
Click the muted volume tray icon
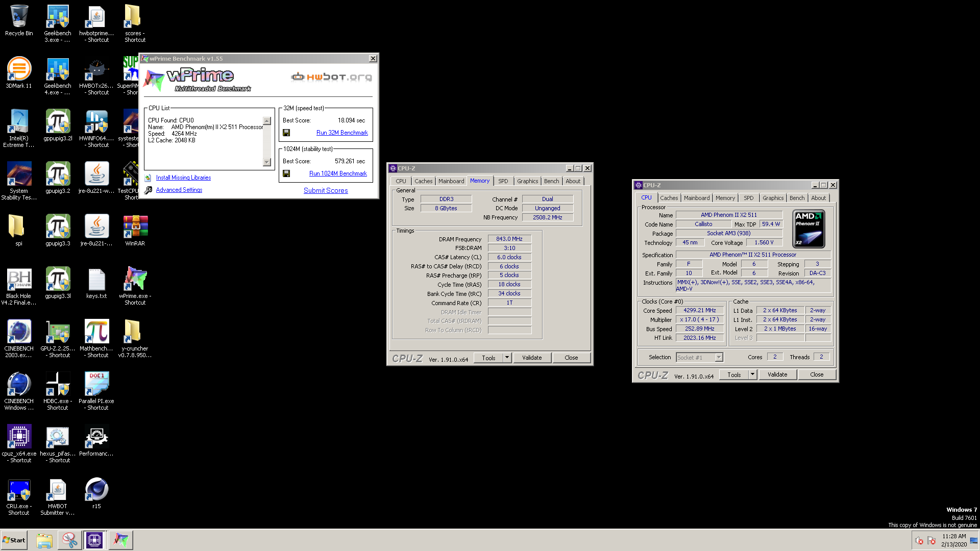(919, 540)
